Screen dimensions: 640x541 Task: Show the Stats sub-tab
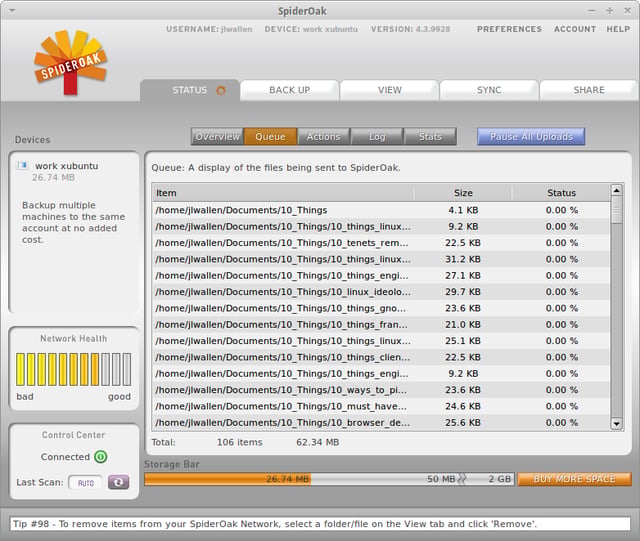click(430, 136)
